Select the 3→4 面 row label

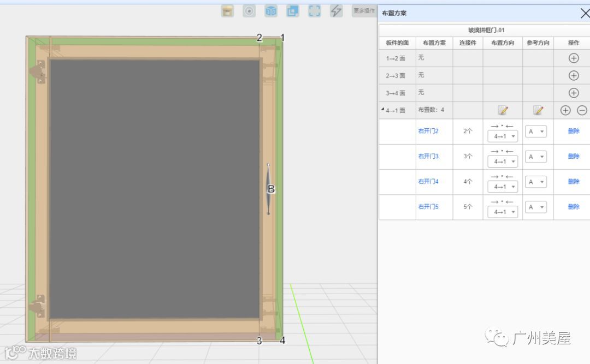coord(396,93)
